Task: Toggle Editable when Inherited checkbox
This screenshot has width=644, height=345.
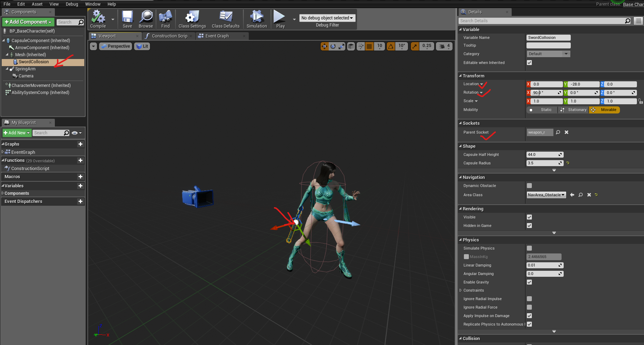Action: 529,63
